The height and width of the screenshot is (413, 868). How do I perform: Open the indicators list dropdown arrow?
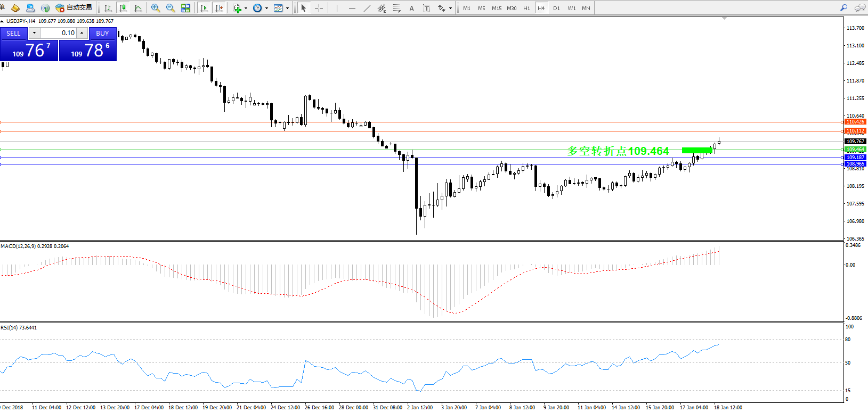pos(246,8)
